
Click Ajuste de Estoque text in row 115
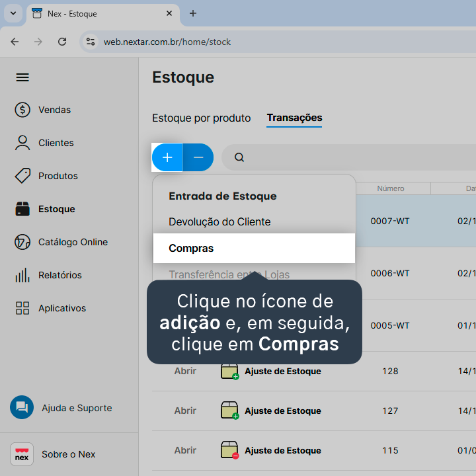(x=283, y=451)
